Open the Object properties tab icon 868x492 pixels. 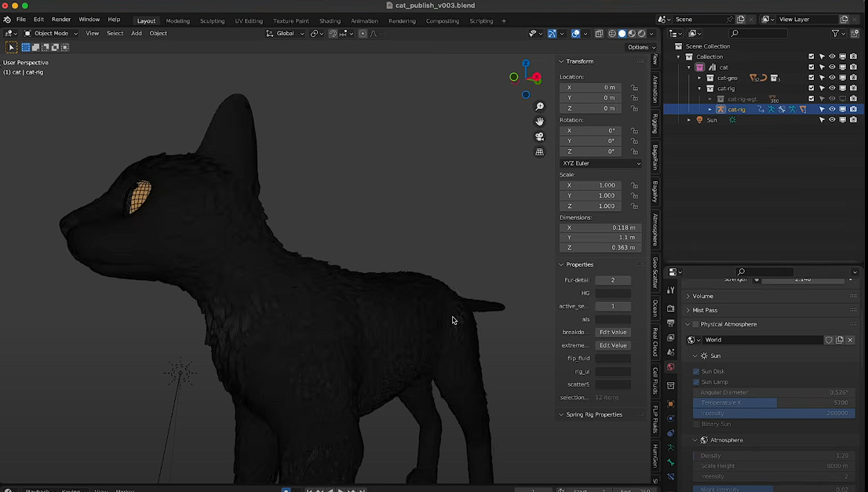pyautogui.click(x=671, y=403)
